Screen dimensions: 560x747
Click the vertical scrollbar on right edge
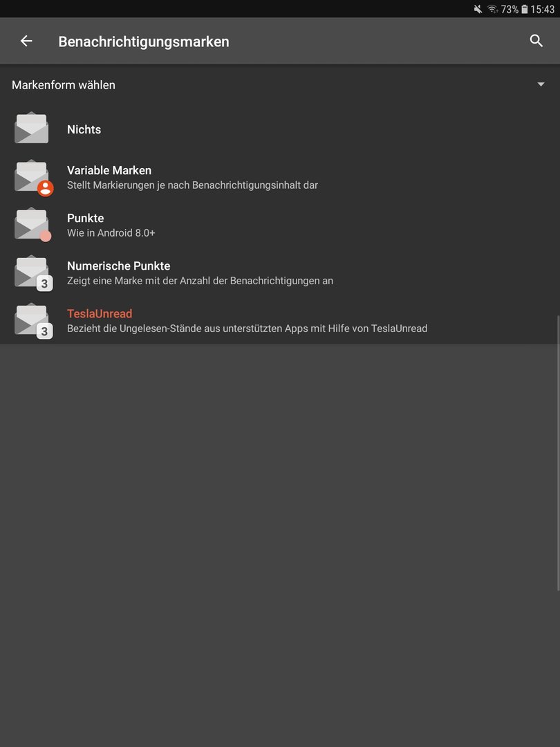coord(558,454)
